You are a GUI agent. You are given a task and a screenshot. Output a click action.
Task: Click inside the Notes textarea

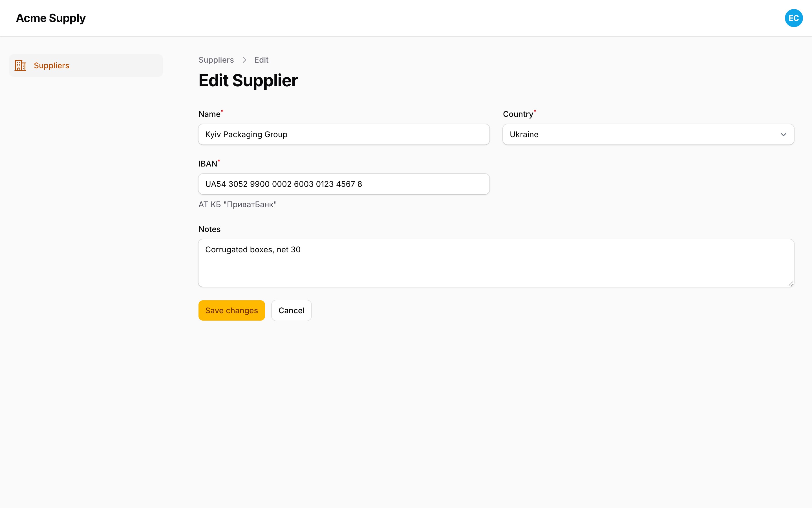tap(496, 263)
